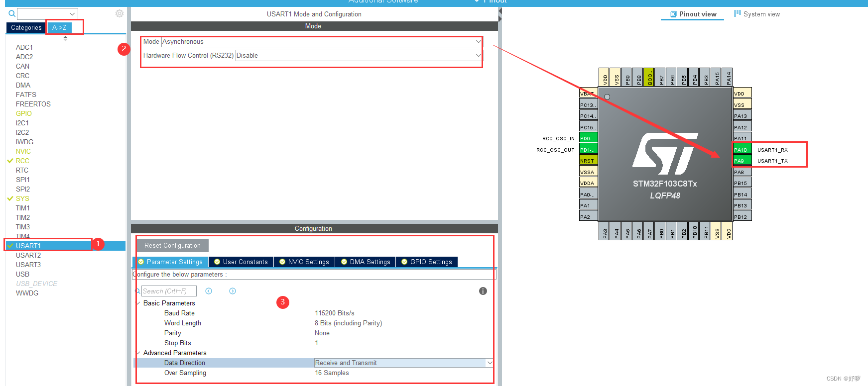The height and width of the screenshot is (386, 868).
Task: Click the VBAT pin on the chip
Action: (x=588, y=93)
